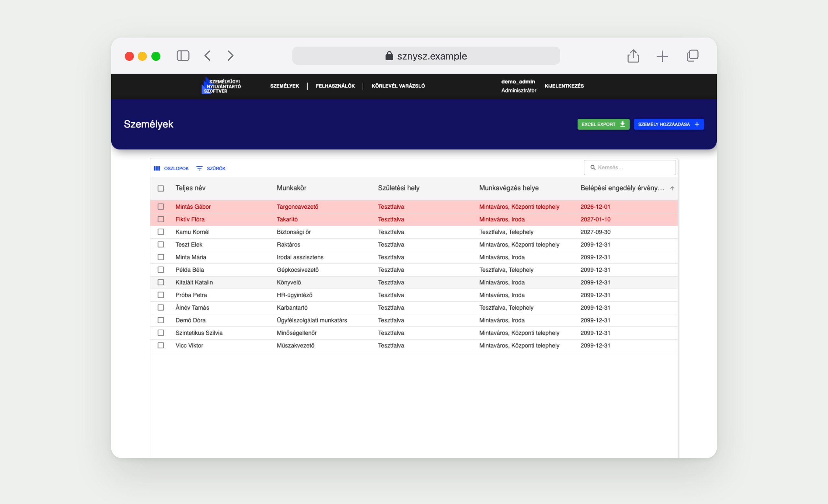The width and height of the screenshot is (828, 504).
Task: Tick the checkbox for Vicc Viktor
Action: [161, 345]
